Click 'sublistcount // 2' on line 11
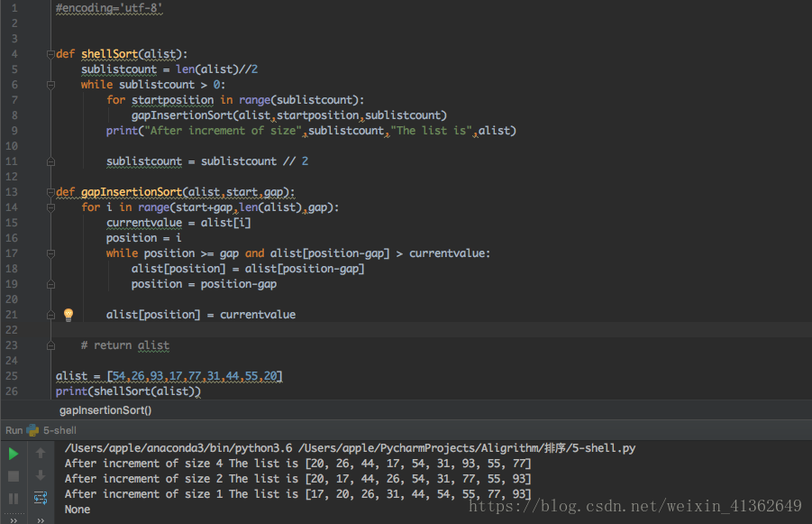Screen dimensions: 812x524 click(x=254, y=161)
